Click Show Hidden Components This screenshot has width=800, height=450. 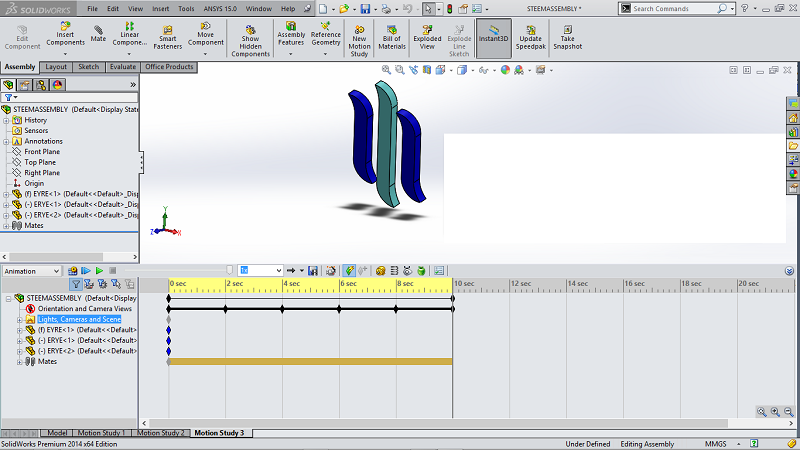[x=250, y=41]
